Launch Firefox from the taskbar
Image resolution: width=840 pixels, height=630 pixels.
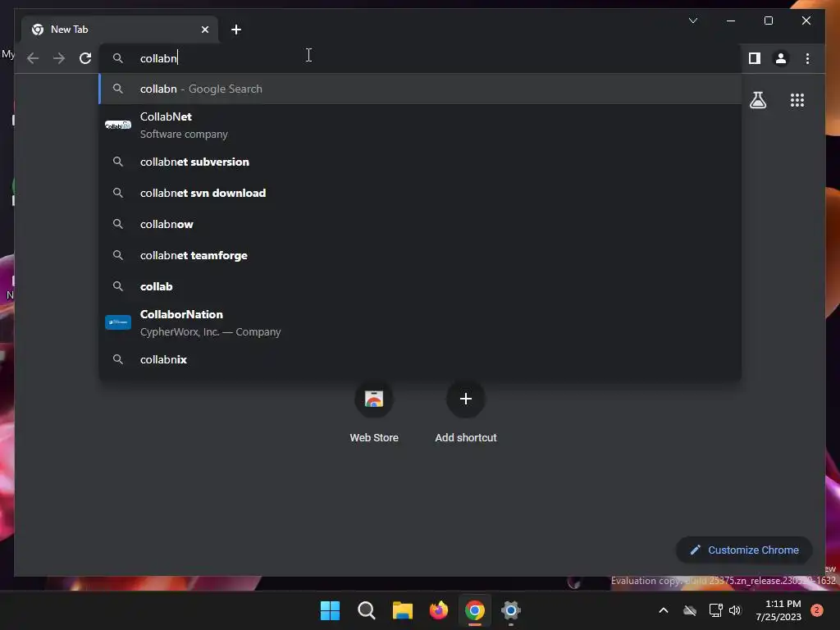pyautogui.click(x=439, y=610)
